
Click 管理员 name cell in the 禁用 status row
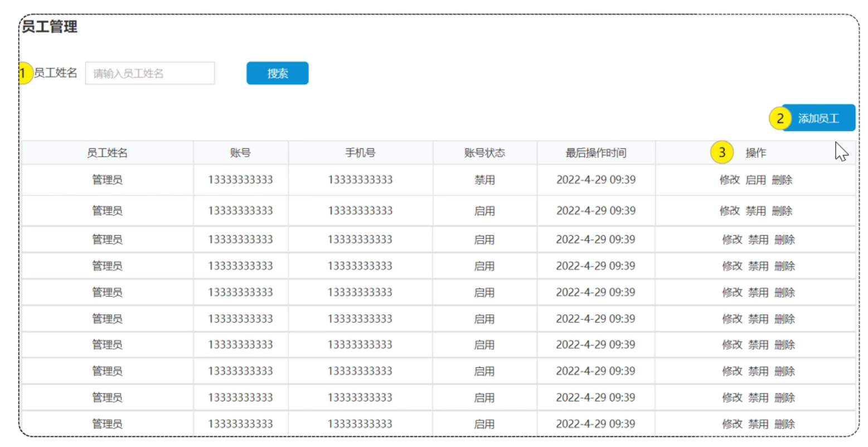[107, 179]
